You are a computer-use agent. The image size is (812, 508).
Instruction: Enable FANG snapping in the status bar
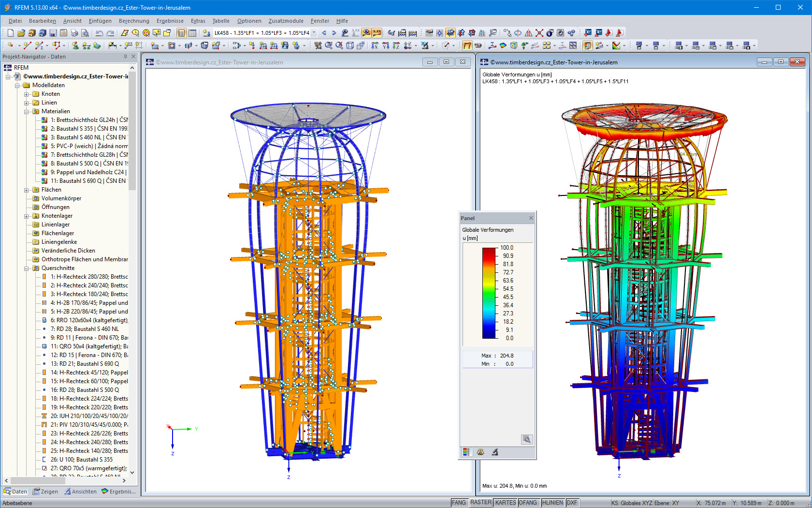coord(459,503)
